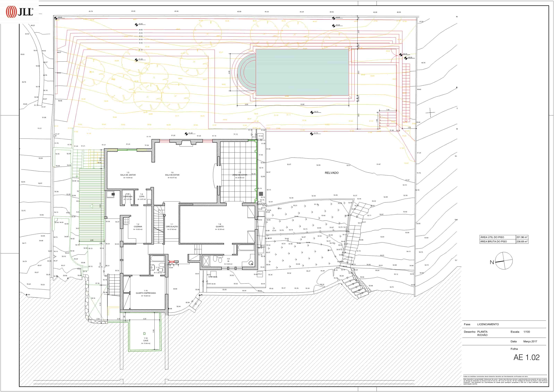Viewport: 555px width, 392px height.
Task: Click the cross mark right of the pool
Action: [x=430, y=113]
